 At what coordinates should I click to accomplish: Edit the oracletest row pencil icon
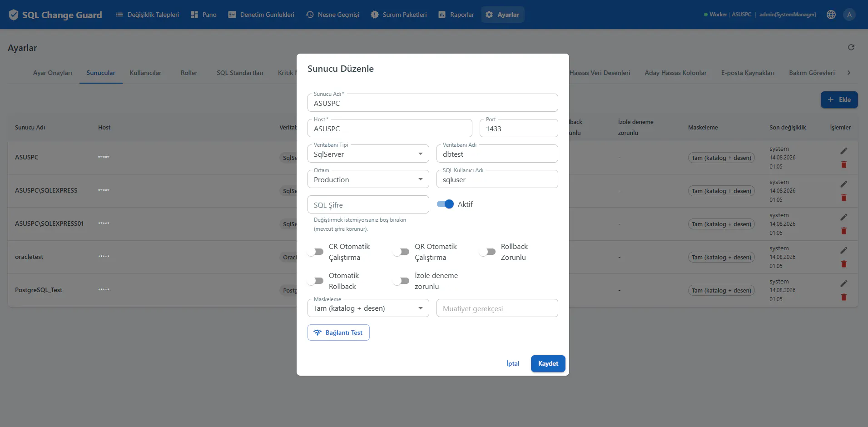pyautogui.click(x=844, y=250)
